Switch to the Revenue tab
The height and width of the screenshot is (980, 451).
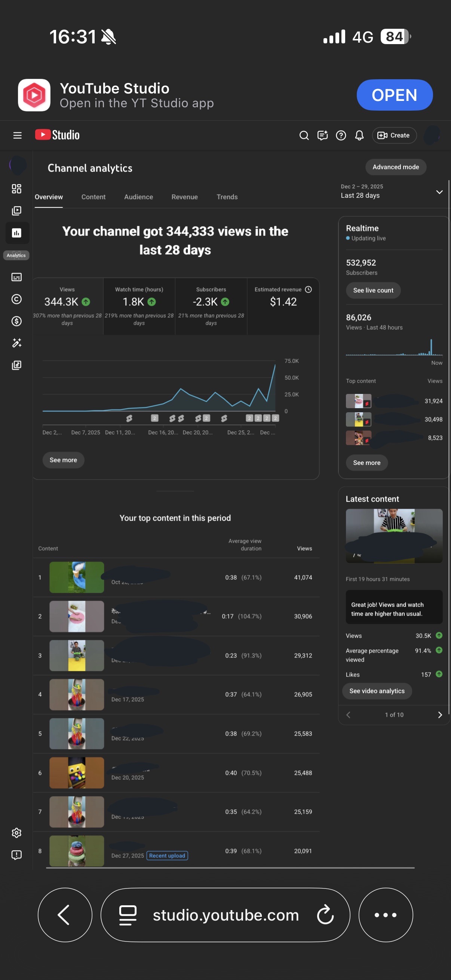(x=184, y=197)
